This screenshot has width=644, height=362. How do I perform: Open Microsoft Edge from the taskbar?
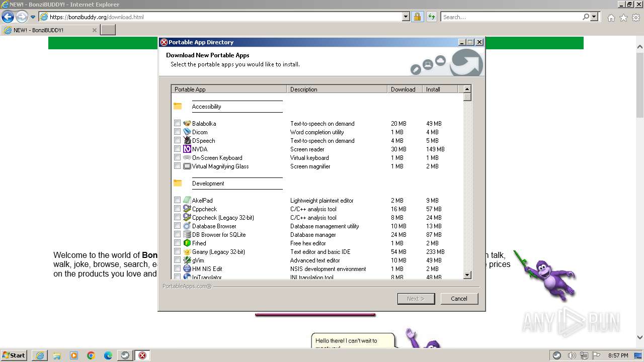108,355
